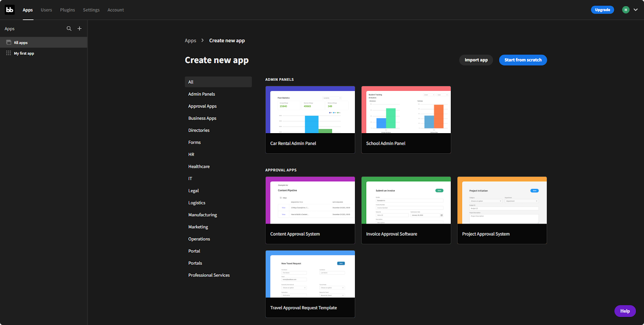The width and height of the screenshot is (644, 325).
Task: Click the plus icon to add app
Action: pos(79,29)
